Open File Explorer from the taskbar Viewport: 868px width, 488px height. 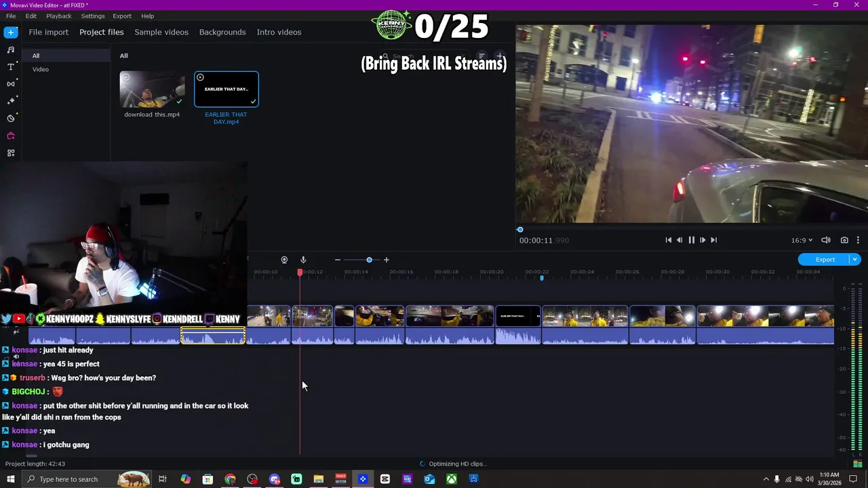click(x=318, y=479)
